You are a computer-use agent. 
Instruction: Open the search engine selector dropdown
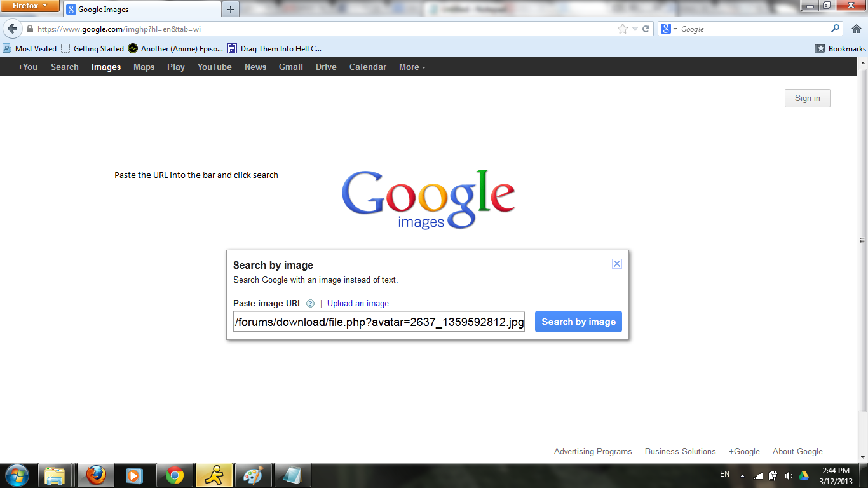(x=668, y=29)
